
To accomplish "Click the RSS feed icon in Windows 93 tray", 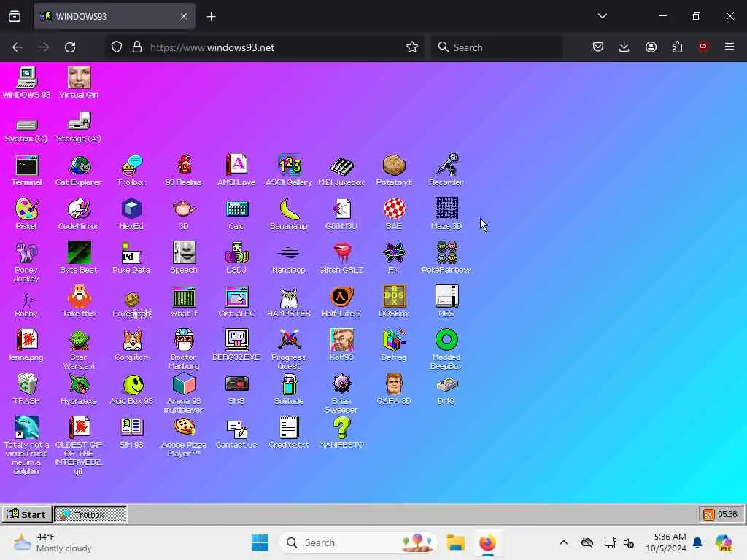I will (709, 515).
